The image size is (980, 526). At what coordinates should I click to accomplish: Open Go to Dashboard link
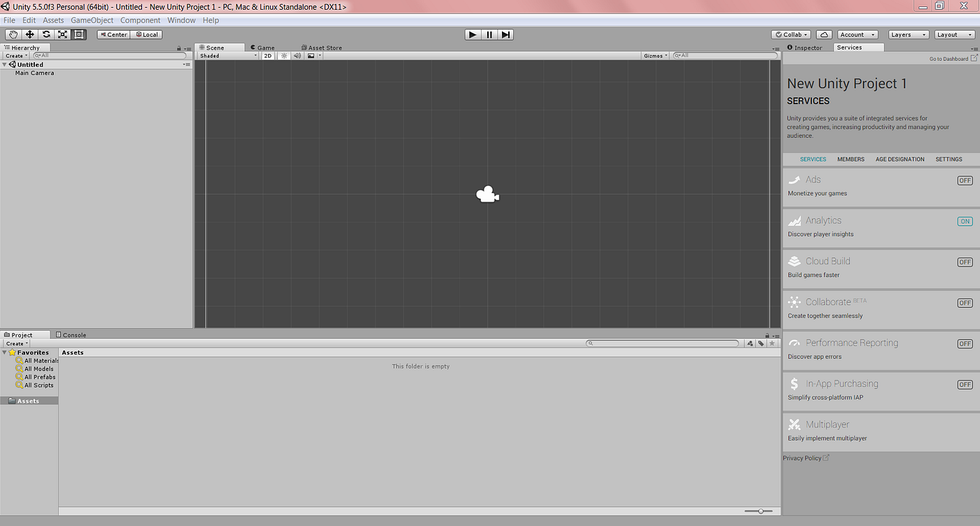(949, 58)
